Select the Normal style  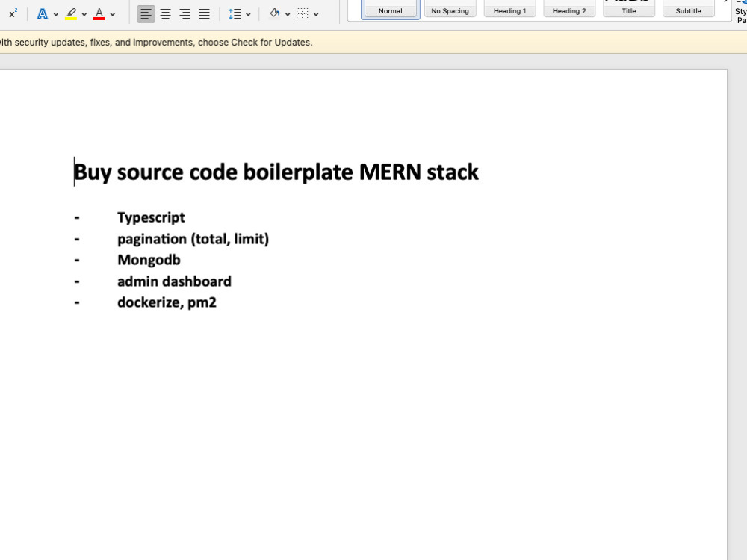391,8
